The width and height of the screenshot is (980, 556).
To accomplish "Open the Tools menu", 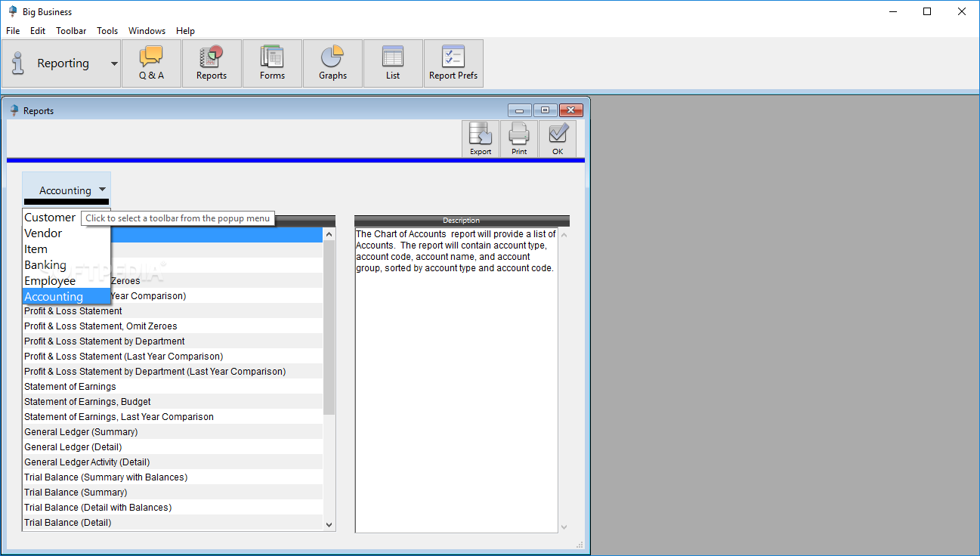I will click(107, 31).
